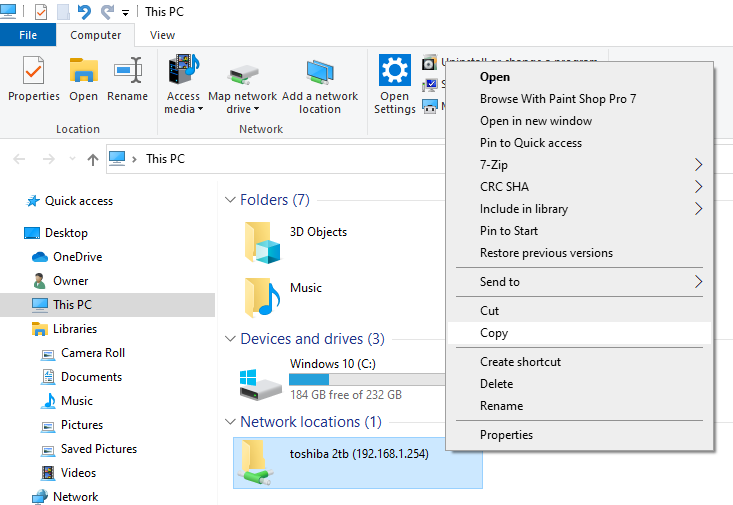Switch to the Computer ribbon tab
The height and width of the screenshot is (505, 733).
click(95, 35)
